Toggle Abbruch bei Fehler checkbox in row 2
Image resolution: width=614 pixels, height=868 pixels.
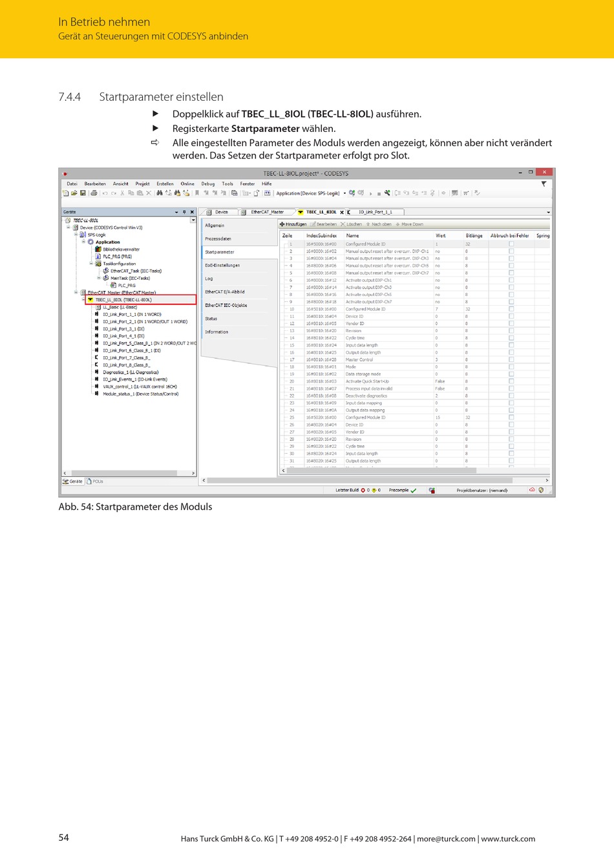click(x=511, y=251)
